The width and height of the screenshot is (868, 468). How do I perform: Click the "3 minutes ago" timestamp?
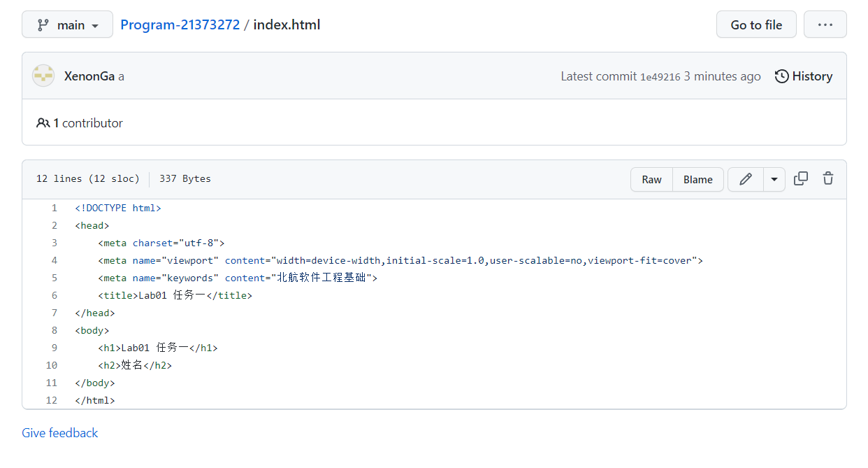[x=722, y=76]
